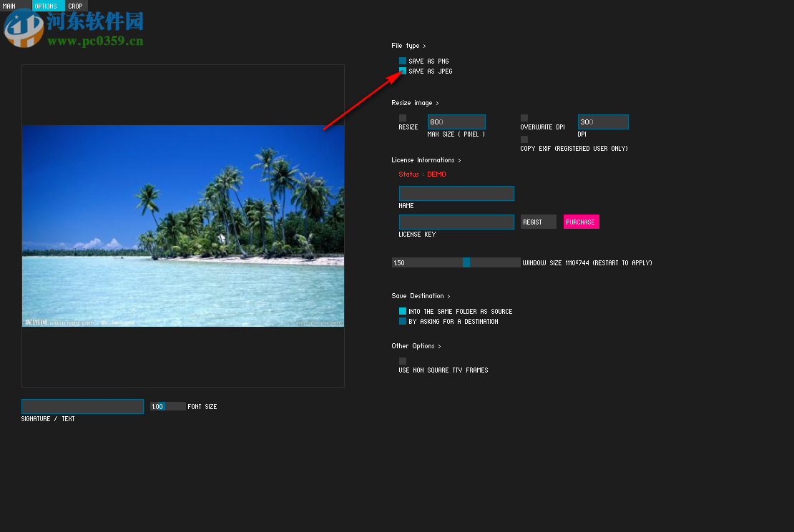Click the MAX SIZE pixel input field
Image resolution: width=794 pixels, height=532 pixels.
(x=456, y=122)
